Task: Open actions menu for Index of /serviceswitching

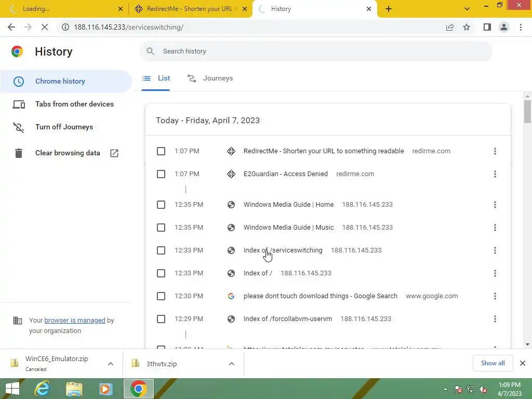Action: coord(495,250)
